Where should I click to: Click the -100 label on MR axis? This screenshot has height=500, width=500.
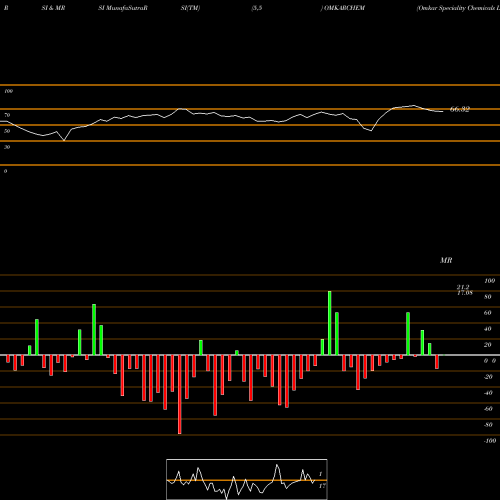point(490,441)
